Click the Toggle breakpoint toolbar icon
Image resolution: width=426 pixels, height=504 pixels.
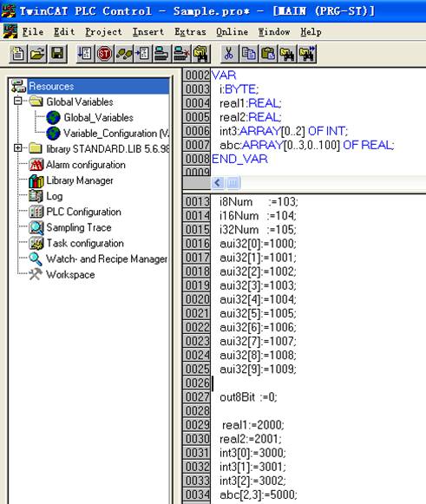[143, 54]
